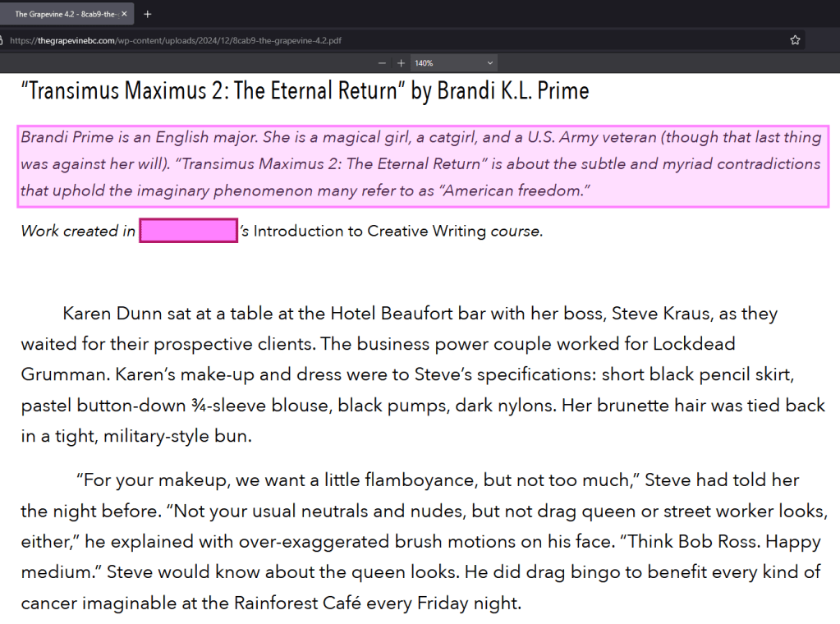Image resolution: width=840 pixels, height=624 pixels.
Task: Click the pink redacted name box
Action: click(188, 231)
